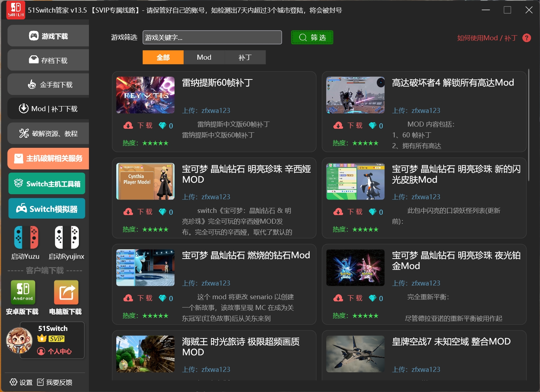Open the Switch模拟器 button
This screenshot has height=392, width=540.
point(47,209)
